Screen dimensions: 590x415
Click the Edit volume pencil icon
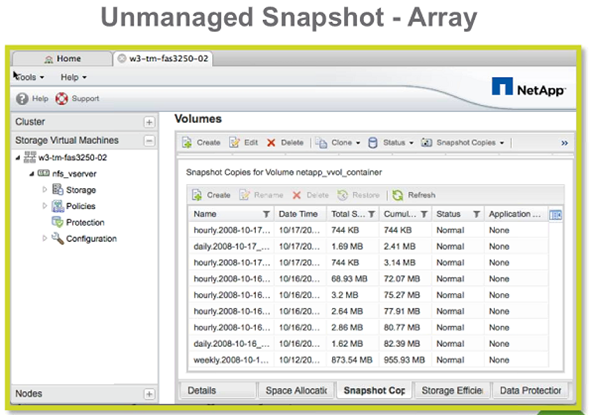234,143
